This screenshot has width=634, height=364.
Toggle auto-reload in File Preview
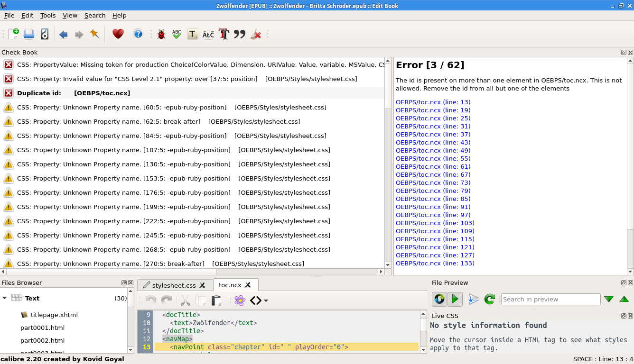[x=439, y=299]
